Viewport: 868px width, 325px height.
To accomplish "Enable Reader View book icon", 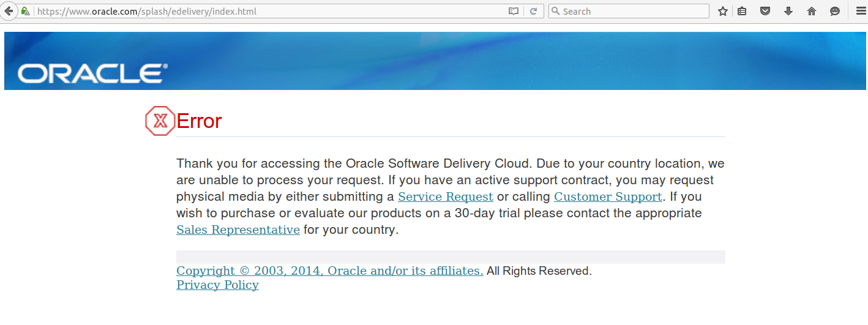I will (513, 11).
